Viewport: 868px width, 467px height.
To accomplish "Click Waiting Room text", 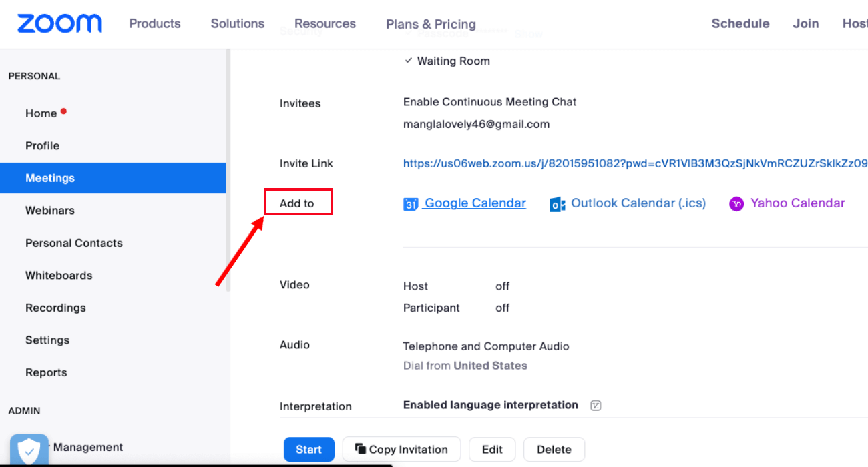I will coord(453,61).
